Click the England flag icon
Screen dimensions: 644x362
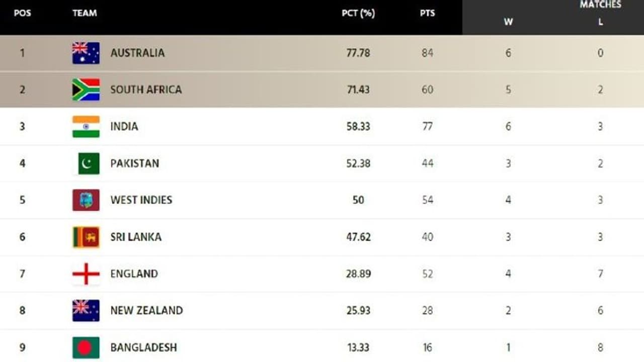tap(86, 274)
